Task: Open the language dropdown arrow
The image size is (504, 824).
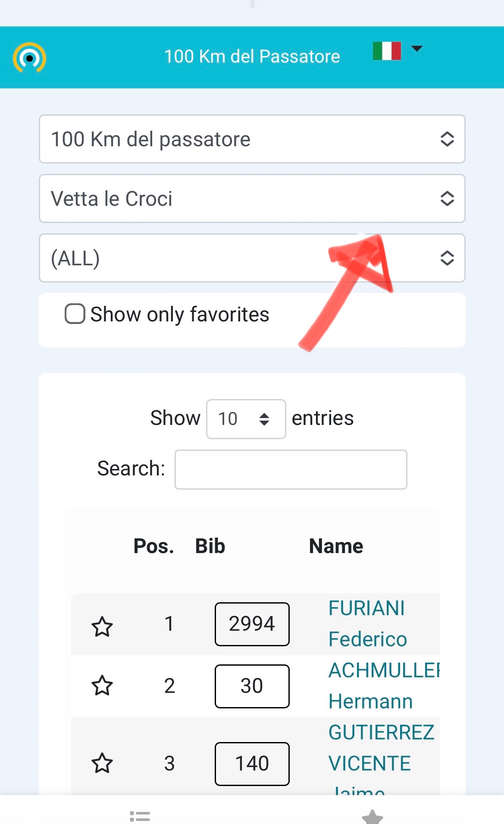Action: point(417,48)
